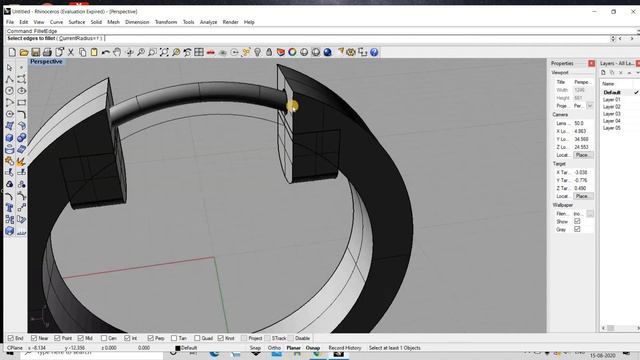Click the four-viewport layout icon
The width and height of the screenshot is (640, 360).
[x=199, y=52]
